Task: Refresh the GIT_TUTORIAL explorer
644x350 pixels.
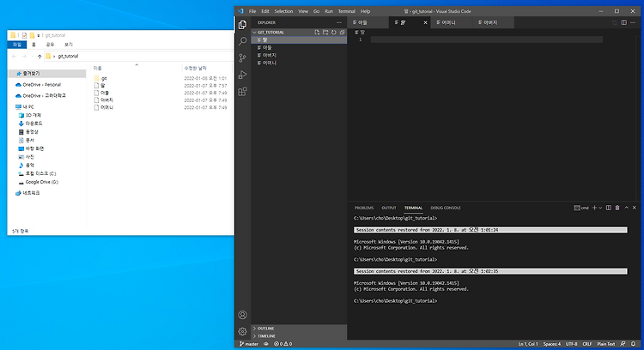Action: pyautogui.click(x=334, y=32)
